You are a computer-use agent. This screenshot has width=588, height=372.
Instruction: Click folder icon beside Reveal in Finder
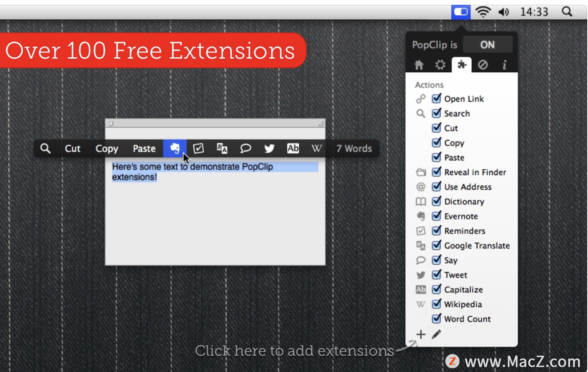coord(421,172)
